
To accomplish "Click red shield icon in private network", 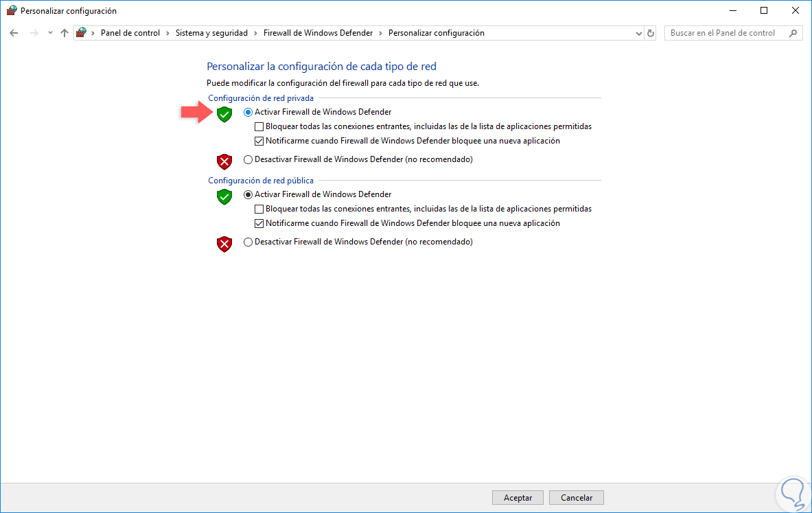I will 224,161.
